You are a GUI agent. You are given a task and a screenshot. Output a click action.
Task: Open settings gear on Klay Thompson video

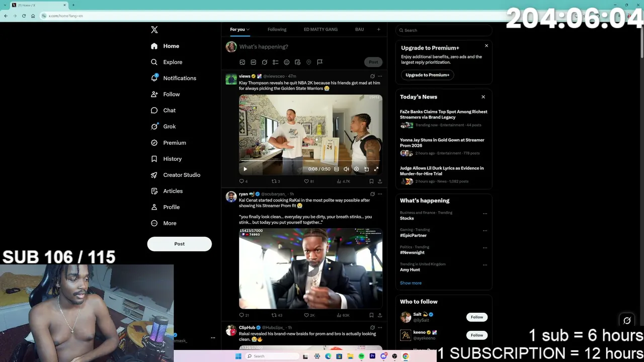click(356, 169)
